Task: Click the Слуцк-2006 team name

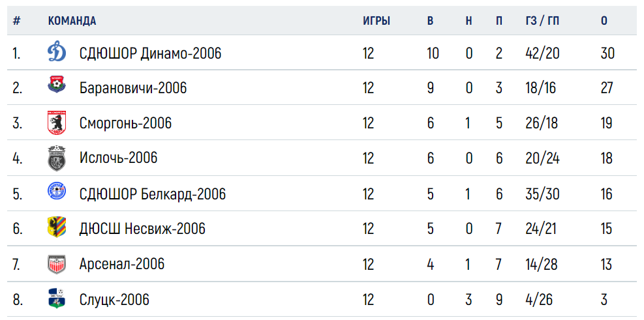Action: [114, 300]
